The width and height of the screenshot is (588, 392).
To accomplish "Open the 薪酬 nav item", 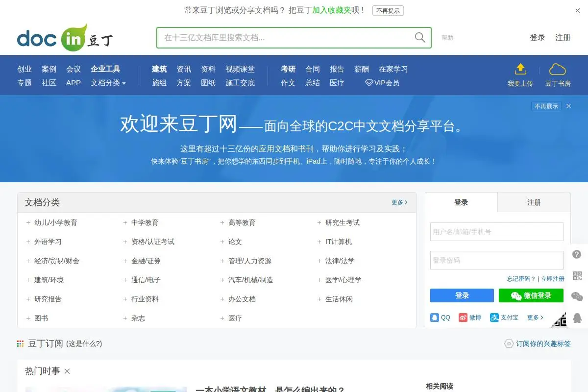I will tap(362, 69).
